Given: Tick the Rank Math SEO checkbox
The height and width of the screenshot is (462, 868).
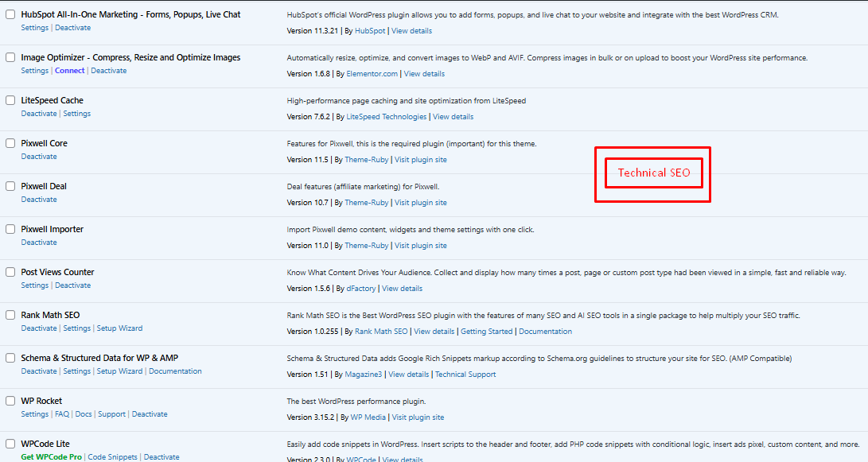Looking at the screenshot, I should (x=10, y=315).
